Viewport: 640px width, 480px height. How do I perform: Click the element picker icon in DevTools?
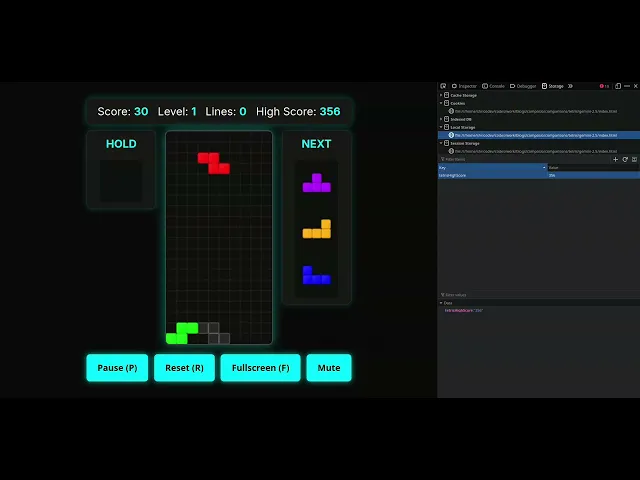[x=443, y=86]
